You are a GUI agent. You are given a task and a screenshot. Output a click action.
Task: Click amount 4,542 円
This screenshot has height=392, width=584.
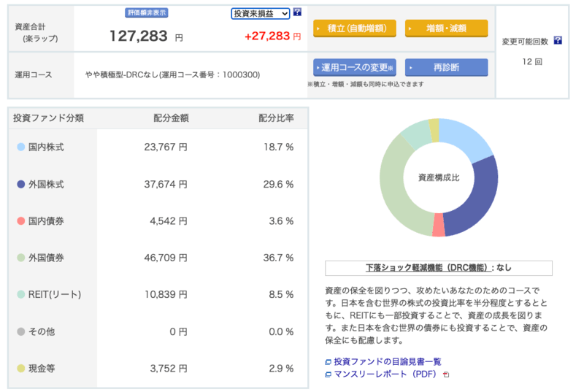(169, 221)
